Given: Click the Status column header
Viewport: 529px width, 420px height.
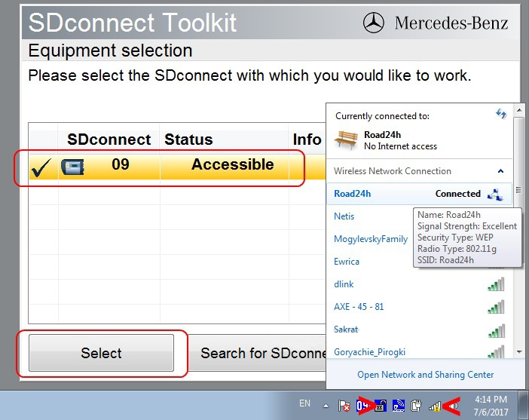Looking at the screenshot, I should pos(188,139).
